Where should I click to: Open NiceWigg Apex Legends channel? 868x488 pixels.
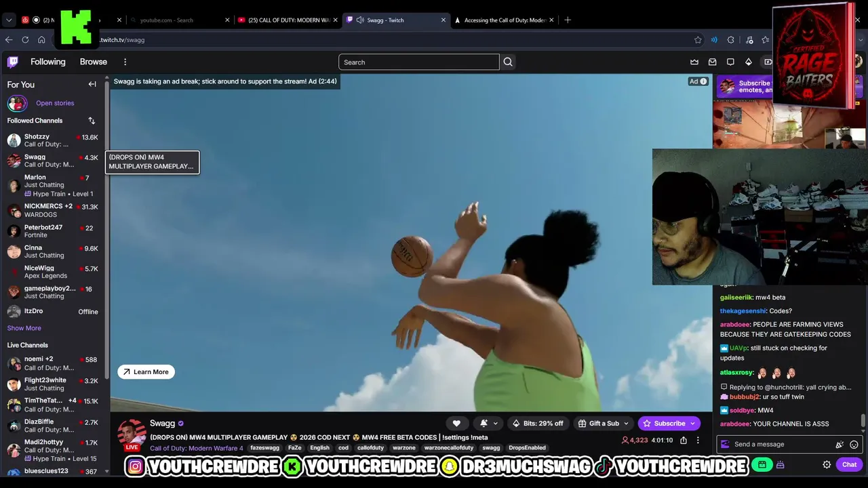click(x=53, y=272)
